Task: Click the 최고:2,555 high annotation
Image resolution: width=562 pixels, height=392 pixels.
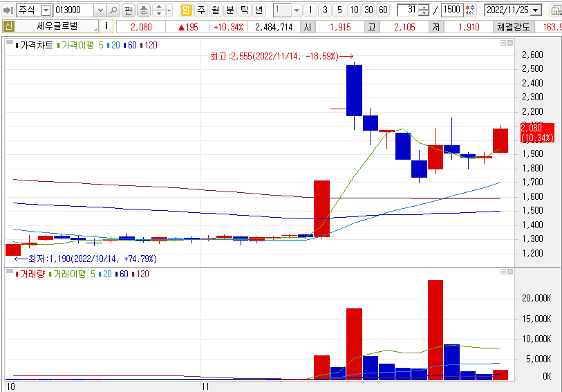Action: pyautogui.click(x=282, y=56)
